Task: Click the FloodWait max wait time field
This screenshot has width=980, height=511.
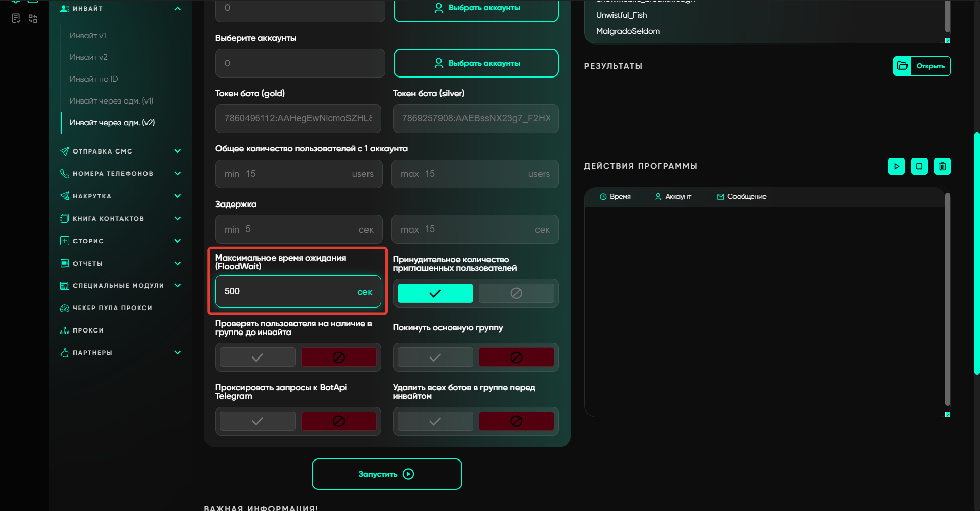Action: pyautogui.click(x=289, y=292)
